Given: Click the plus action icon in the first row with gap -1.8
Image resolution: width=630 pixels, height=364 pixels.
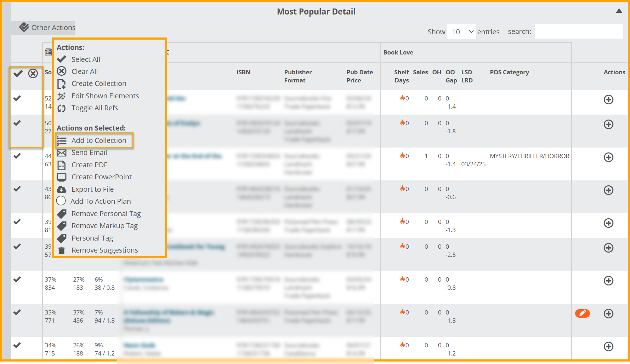Looking at the screenshot, I should (x=608, y=125).
